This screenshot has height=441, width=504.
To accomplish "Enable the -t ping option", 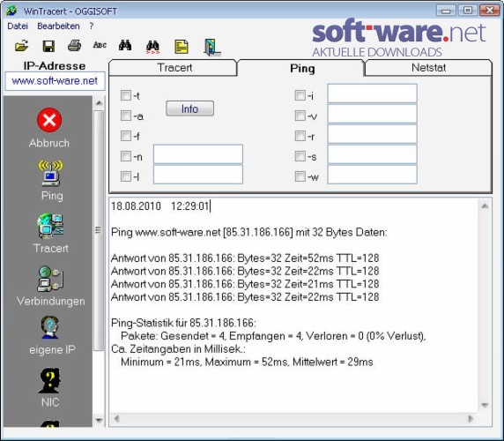I will pos(126,95).
